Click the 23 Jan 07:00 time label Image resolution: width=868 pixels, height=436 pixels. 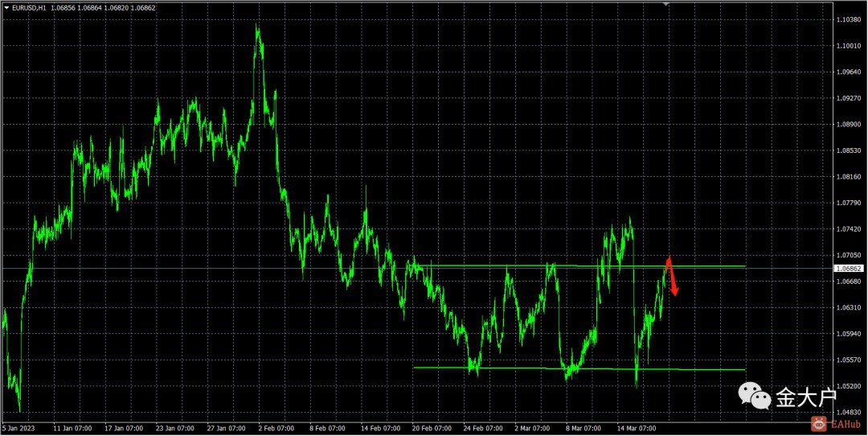176,428
